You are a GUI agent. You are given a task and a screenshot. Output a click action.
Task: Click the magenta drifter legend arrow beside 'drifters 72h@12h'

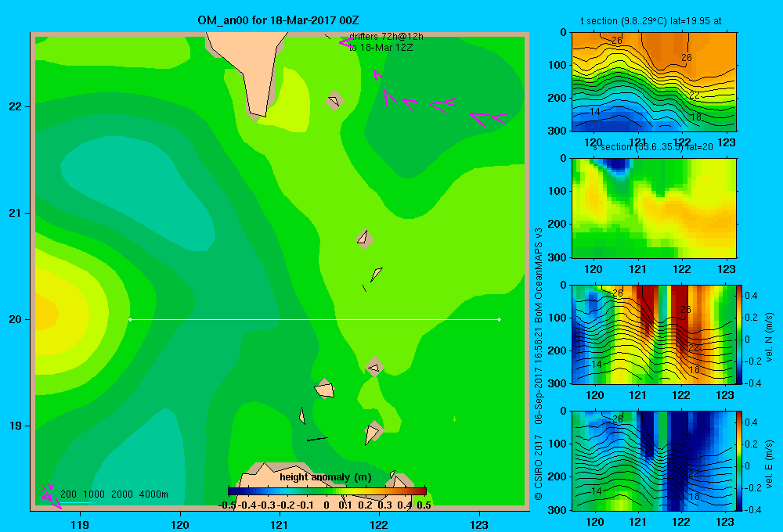click(x=345, y=43)
